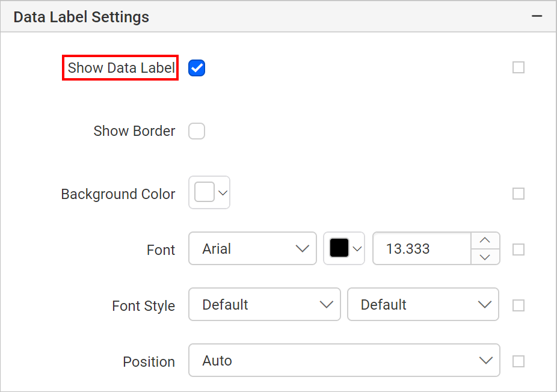Click the Font Style label text

(x=144, y=305)
